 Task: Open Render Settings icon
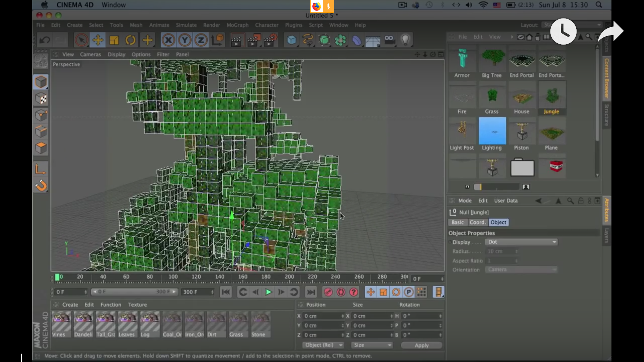point(270,40)
